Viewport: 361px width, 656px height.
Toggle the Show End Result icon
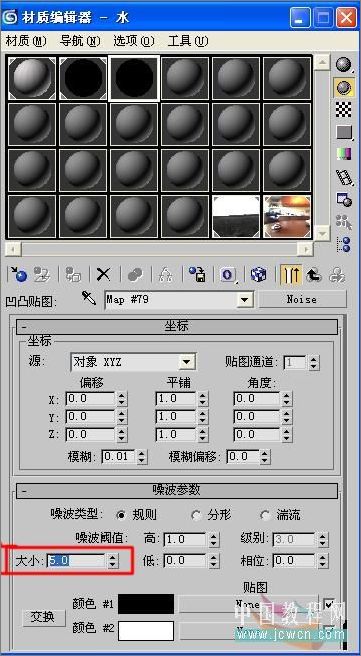[291, 275]
